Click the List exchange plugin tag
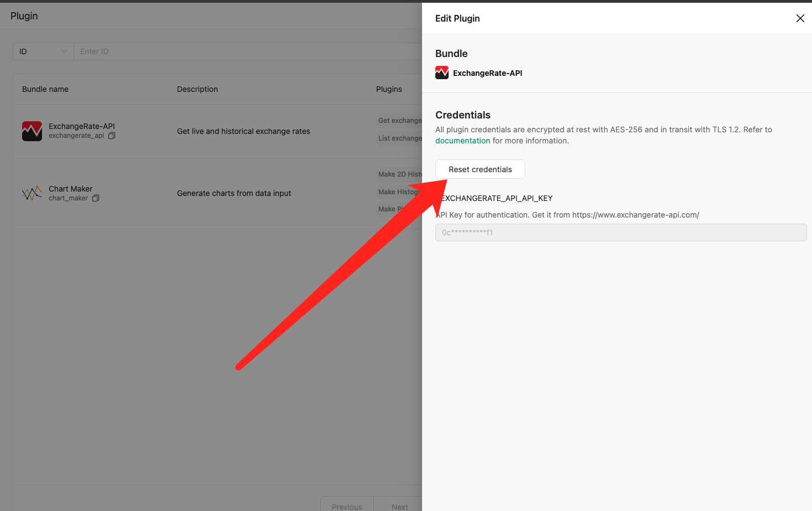Image resolution: width=812 pixels, height=511 pixels. pos(399,138)
